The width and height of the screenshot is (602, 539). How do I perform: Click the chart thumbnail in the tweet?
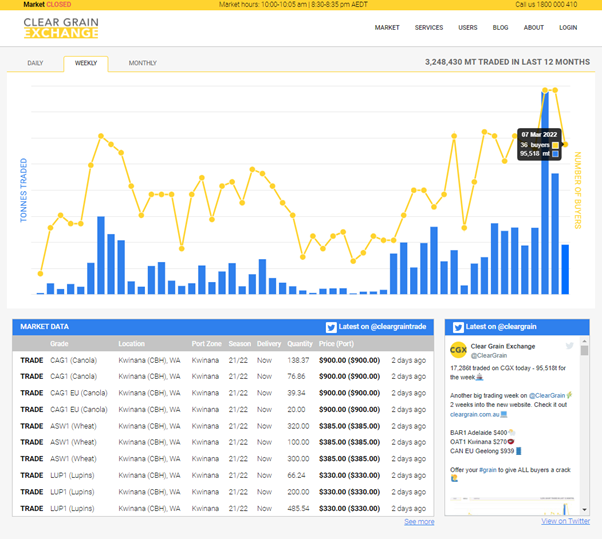click(512, 506)
